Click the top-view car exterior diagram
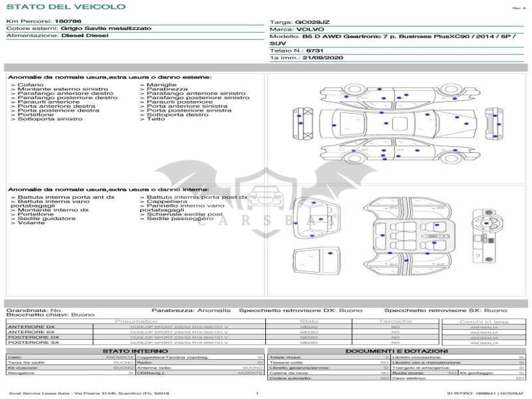The image size is (532, 399). click(x=399, y=124)
